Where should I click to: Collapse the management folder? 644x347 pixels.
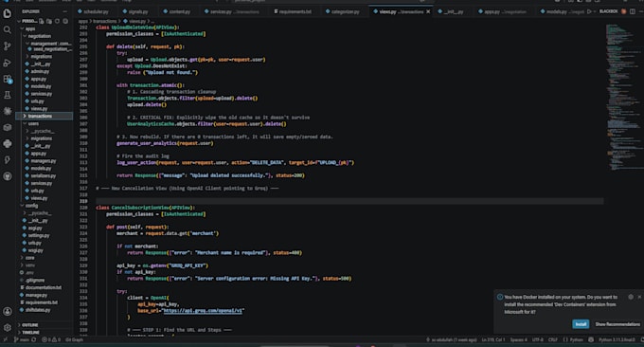coord(48,44)
